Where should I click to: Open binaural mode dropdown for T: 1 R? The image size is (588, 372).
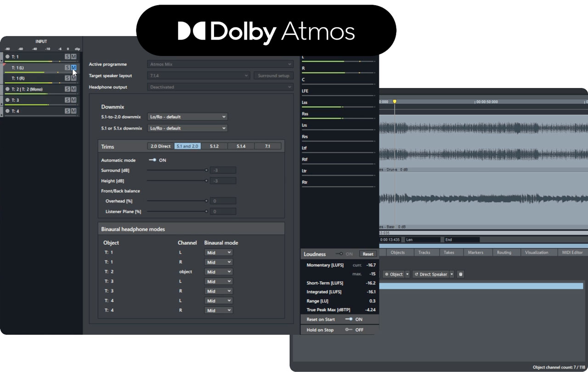[x=219, y=262]
